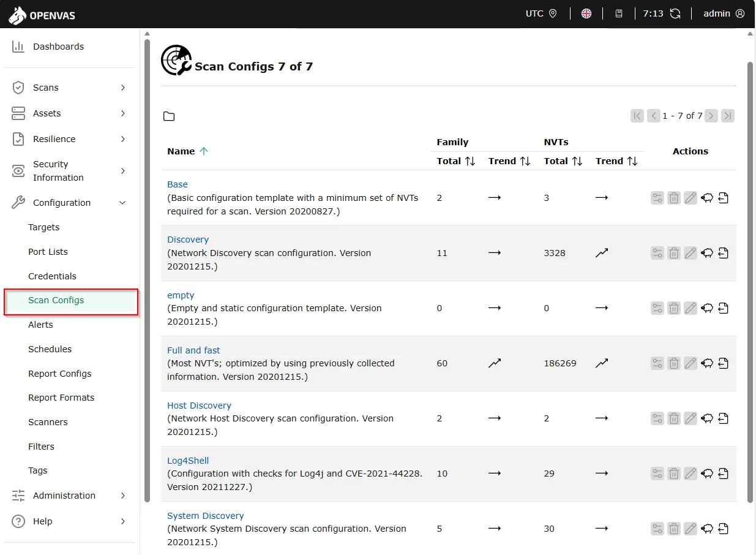756x555 pixels.
Task: Sort by NVTs Trend column
Action: (616, 161)
